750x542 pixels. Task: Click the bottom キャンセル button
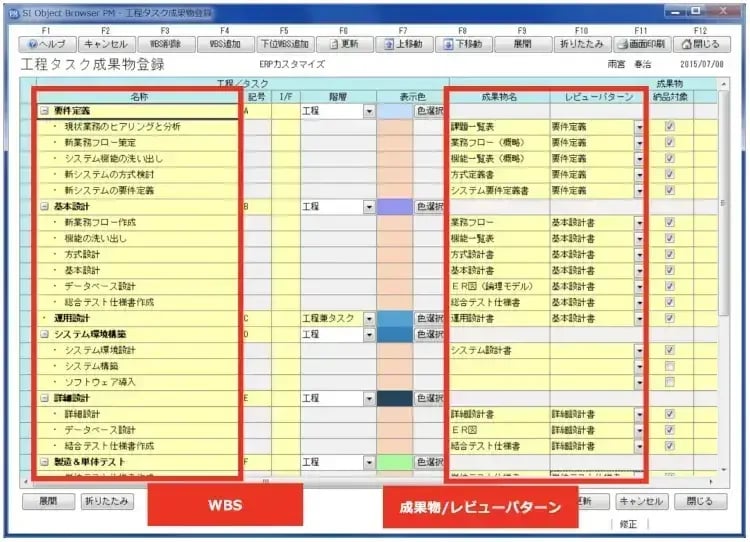(641, 501)
